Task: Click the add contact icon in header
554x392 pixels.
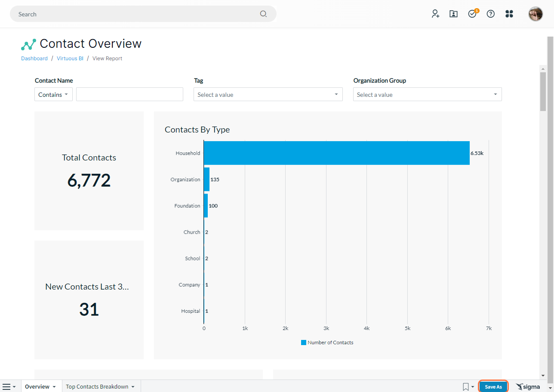Action: click(x=435, y=14)
